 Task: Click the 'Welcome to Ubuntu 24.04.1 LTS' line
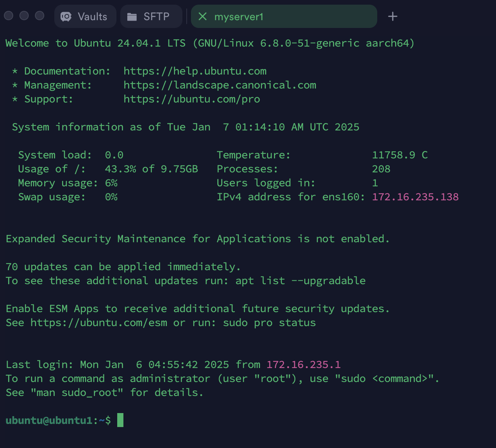pyautogui.click(x=210, y=43)
